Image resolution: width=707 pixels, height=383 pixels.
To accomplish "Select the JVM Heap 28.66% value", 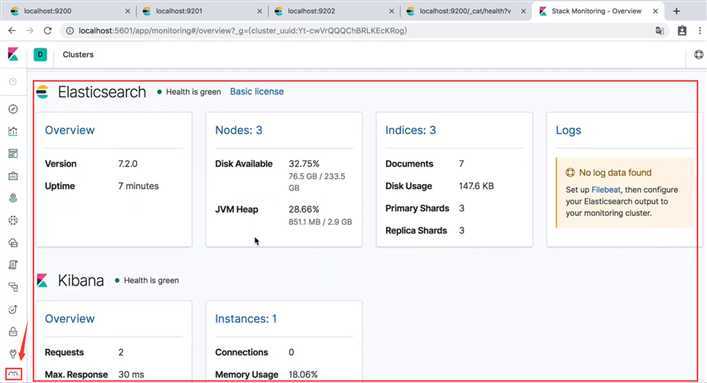I will point(304,209).
